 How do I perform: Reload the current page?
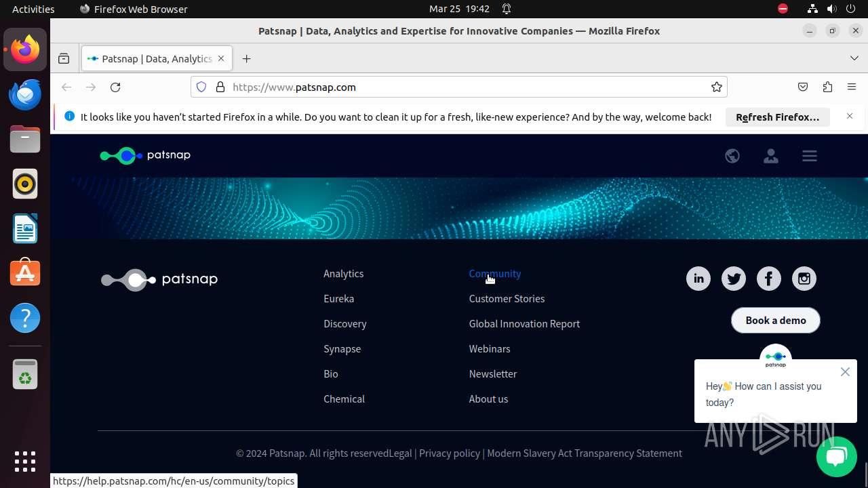coord(115,87)
